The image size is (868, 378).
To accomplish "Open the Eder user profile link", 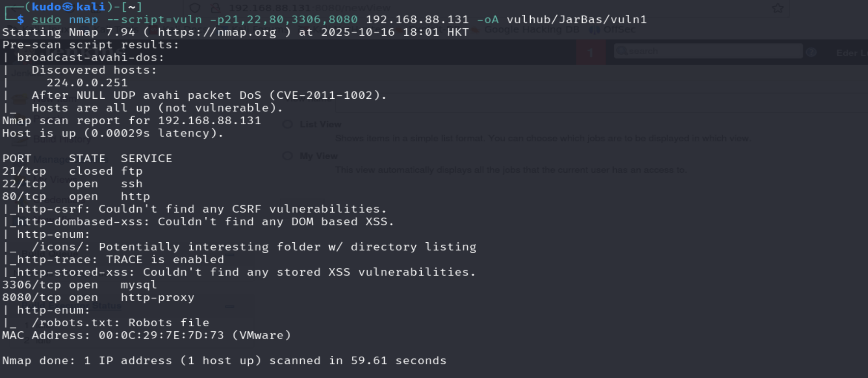I will pos(852,53).
